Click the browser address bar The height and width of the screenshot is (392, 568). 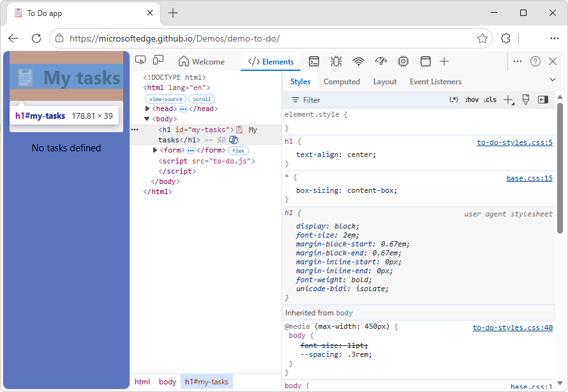click(x=271, y=38)
